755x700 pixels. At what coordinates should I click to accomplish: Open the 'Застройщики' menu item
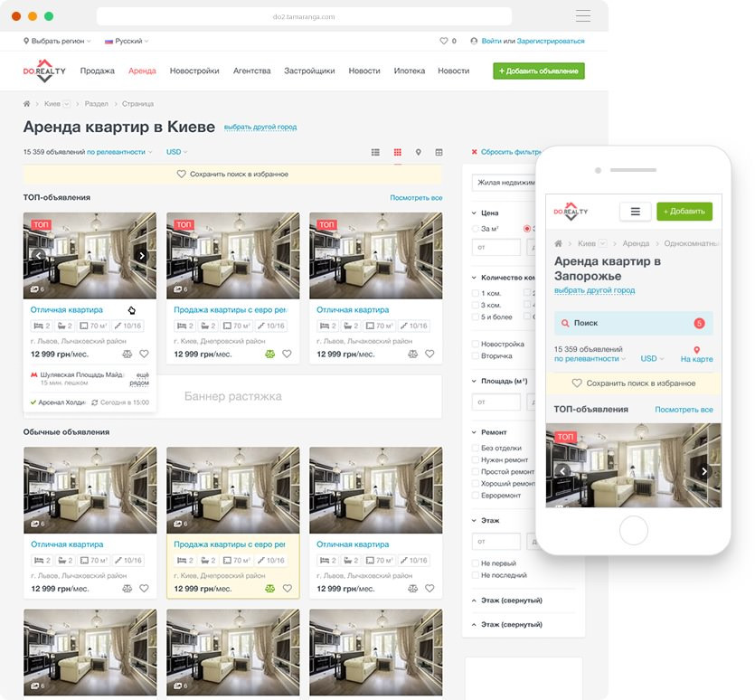pos(309,71)
